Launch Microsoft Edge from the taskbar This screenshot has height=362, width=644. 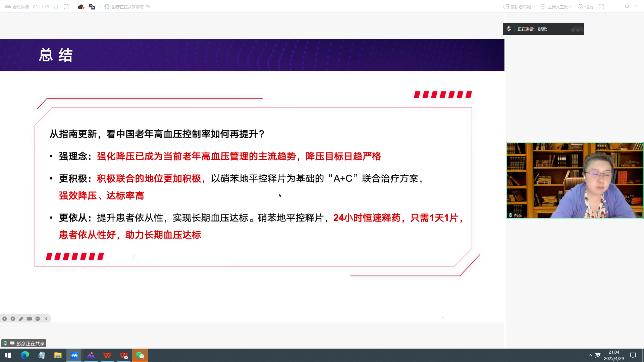25,355
